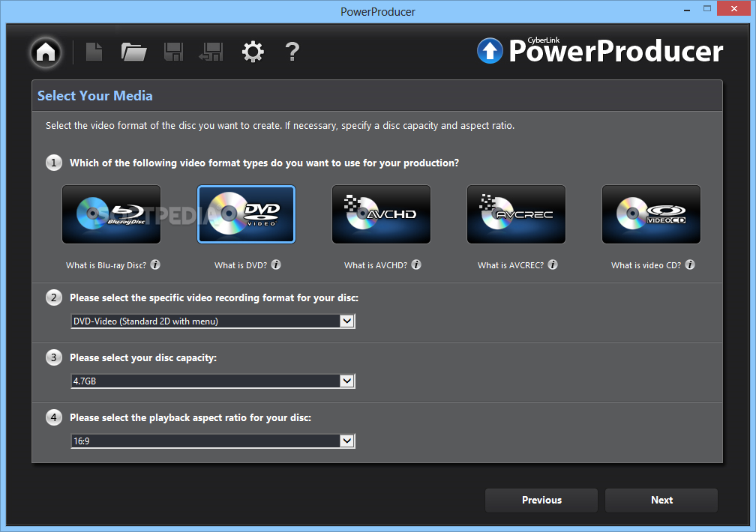Click info icon beside What is AVCHD

click(416, 265)
